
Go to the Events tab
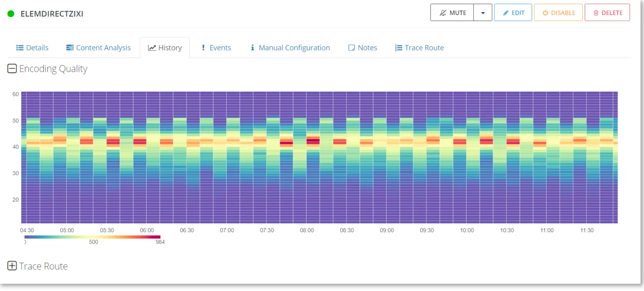[x=216, y=48]
